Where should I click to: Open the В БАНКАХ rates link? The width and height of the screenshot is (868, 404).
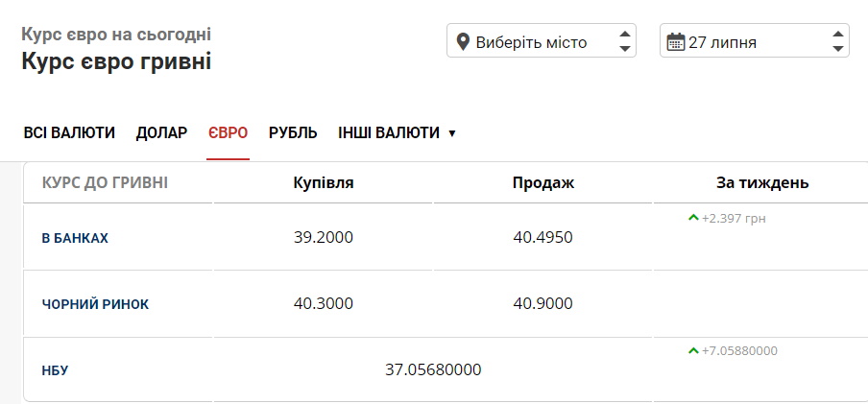click(75, 238)
